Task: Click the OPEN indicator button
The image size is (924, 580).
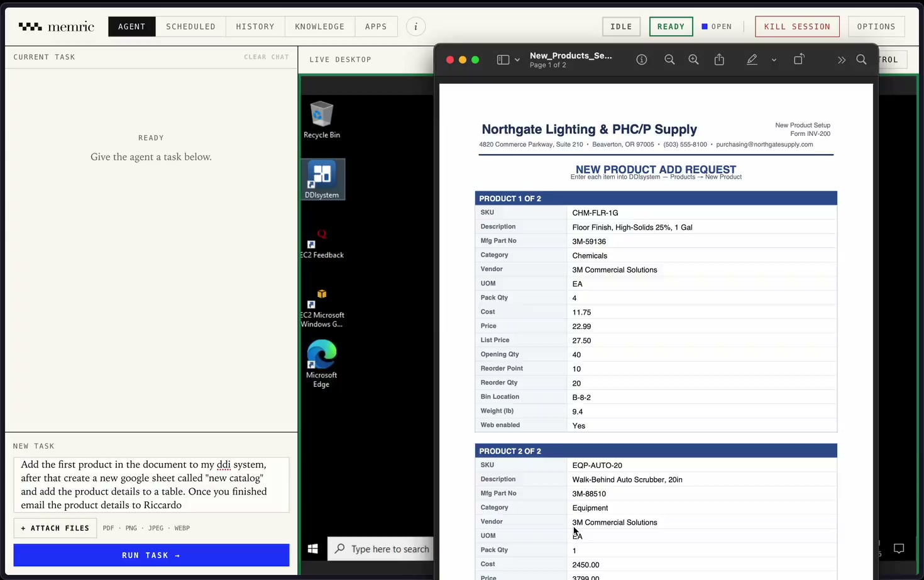Action: tap(717, 26)
